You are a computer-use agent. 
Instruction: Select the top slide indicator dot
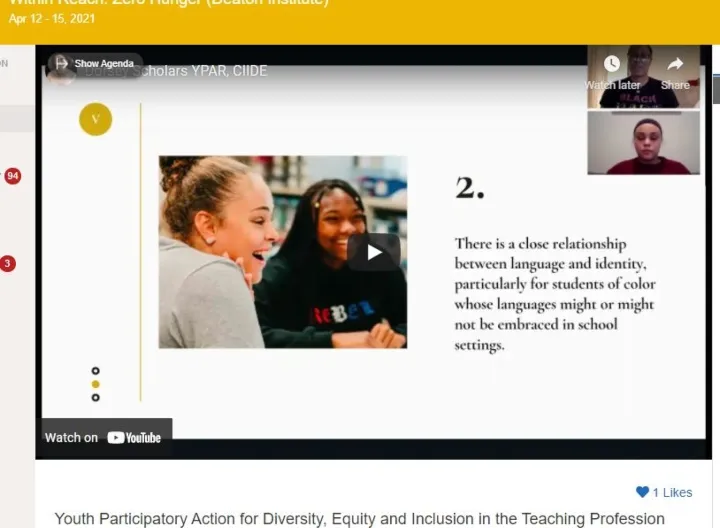[95, 371]
